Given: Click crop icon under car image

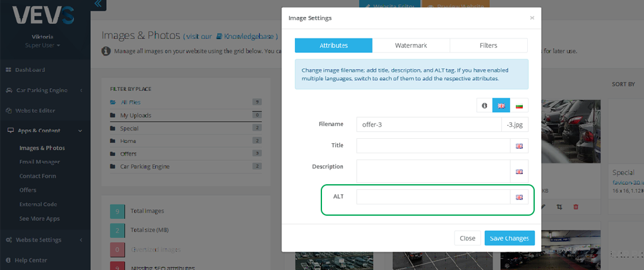Looking at the screenshot, I should [x=559, y=207].
